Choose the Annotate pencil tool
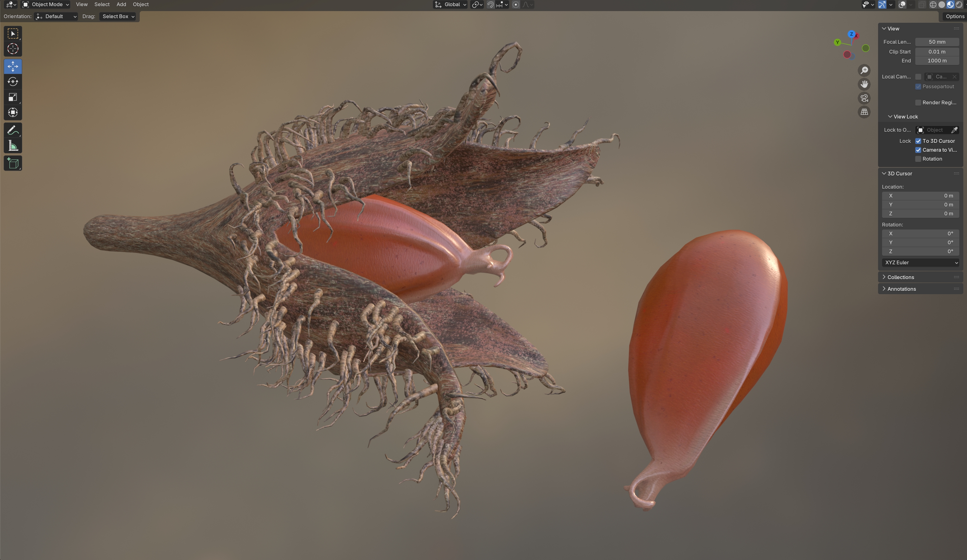967x560 pixels. 13,130
